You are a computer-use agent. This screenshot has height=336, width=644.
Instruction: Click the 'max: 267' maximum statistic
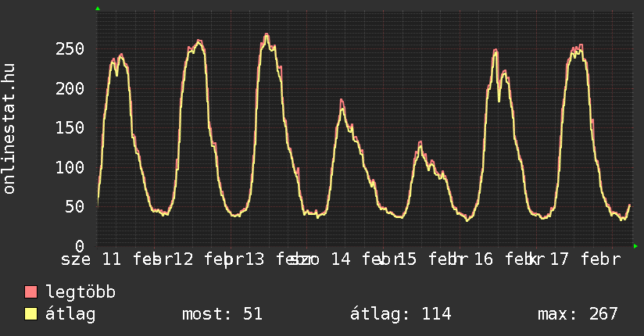578,314
